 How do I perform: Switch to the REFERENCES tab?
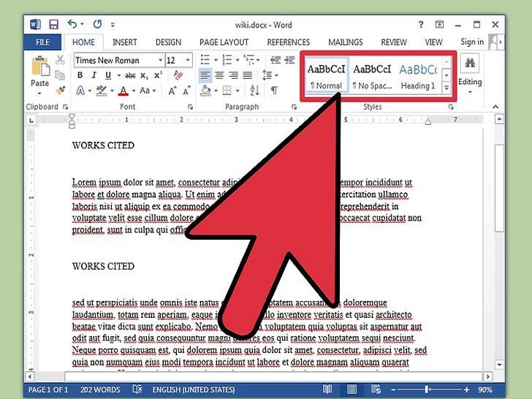pos(289,42)
